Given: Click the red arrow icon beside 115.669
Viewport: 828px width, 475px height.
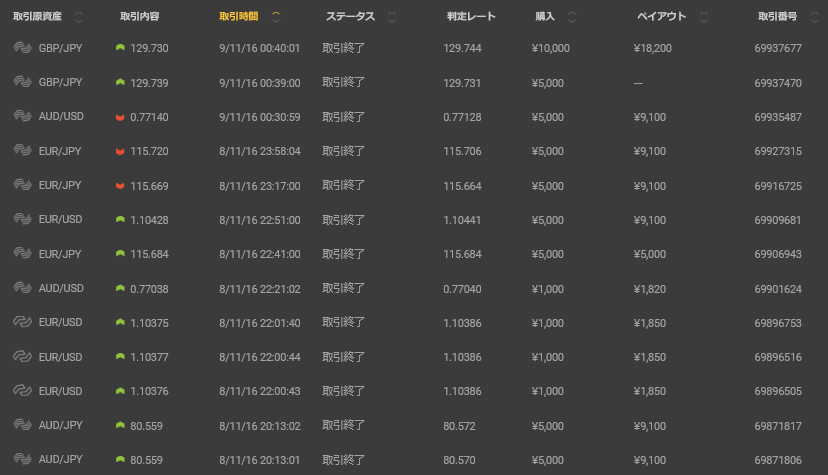Looking at the screenshot, I should (x=120, y=185).
